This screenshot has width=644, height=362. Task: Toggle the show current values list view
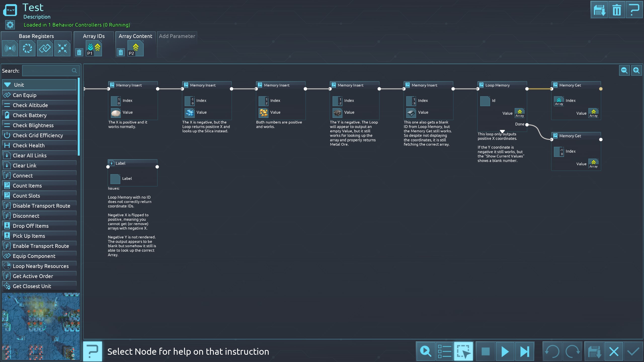tap(444, 351)
